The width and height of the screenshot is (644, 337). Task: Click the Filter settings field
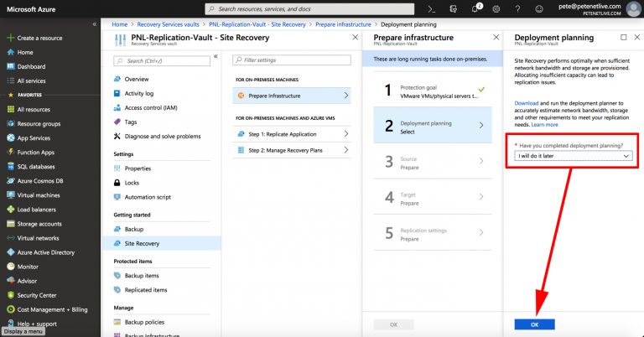point(292,60)
